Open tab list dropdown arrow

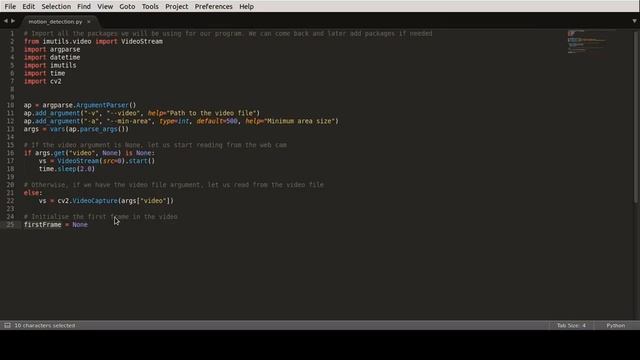point(634,21)
